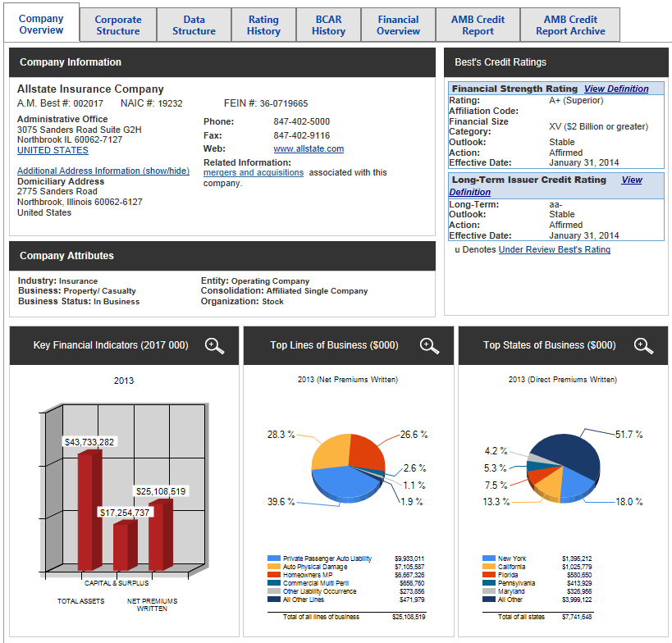Go to Rating History tab
This screenshot has height=643, width=672.
263,25
